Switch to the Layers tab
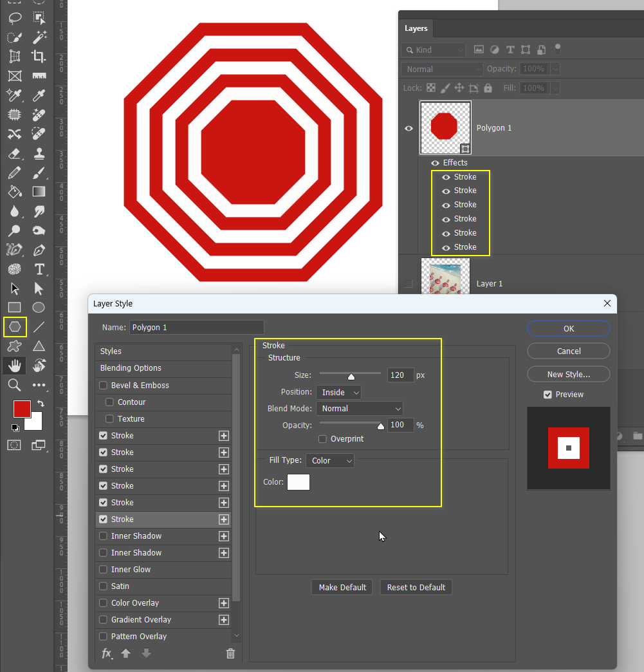This screenshot has height=672, width=644. [x=416, y=28]
